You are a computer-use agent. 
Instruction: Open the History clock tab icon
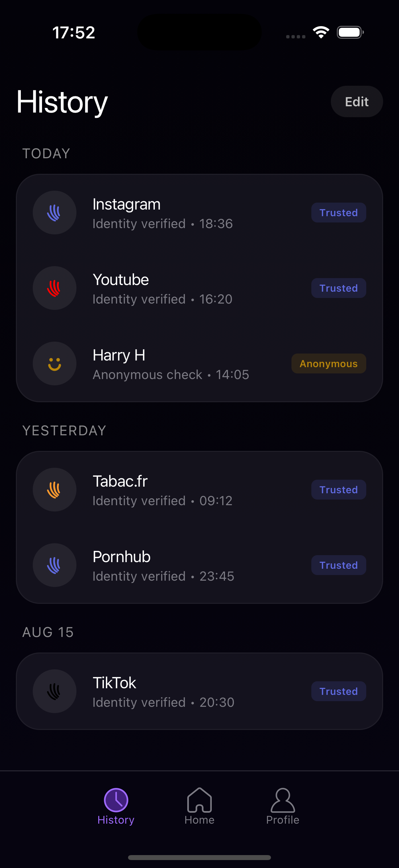(116, 800)
